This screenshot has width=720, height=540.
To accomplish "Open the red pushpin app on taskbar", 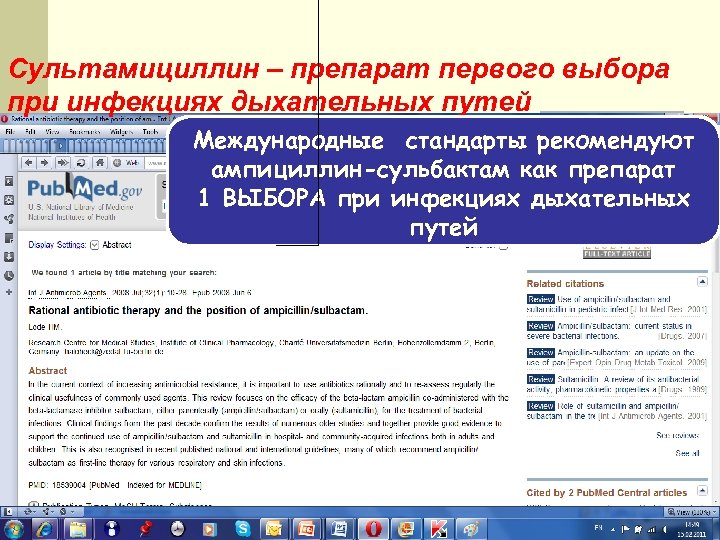I will [144, 529].
